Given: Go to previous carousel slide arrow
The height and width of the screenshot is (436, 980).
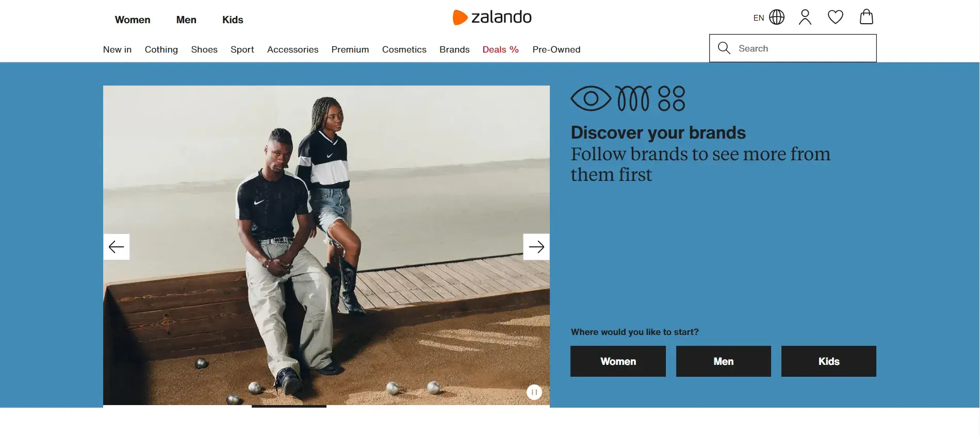Looking at the screenshot, I should [x=117, y=247].
